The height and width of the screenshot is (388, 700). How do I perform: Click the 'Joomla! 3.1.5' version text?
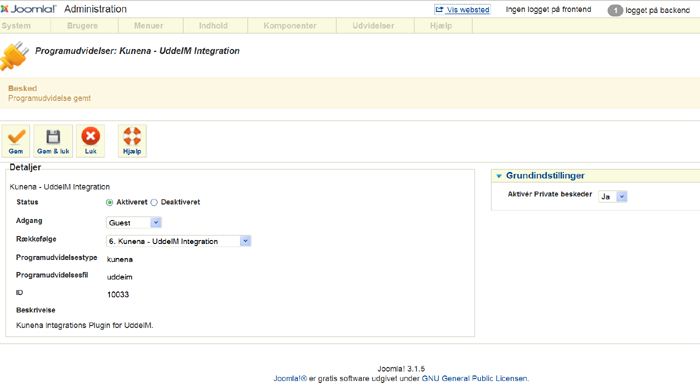pyautogui.click(x=401, y=369)
